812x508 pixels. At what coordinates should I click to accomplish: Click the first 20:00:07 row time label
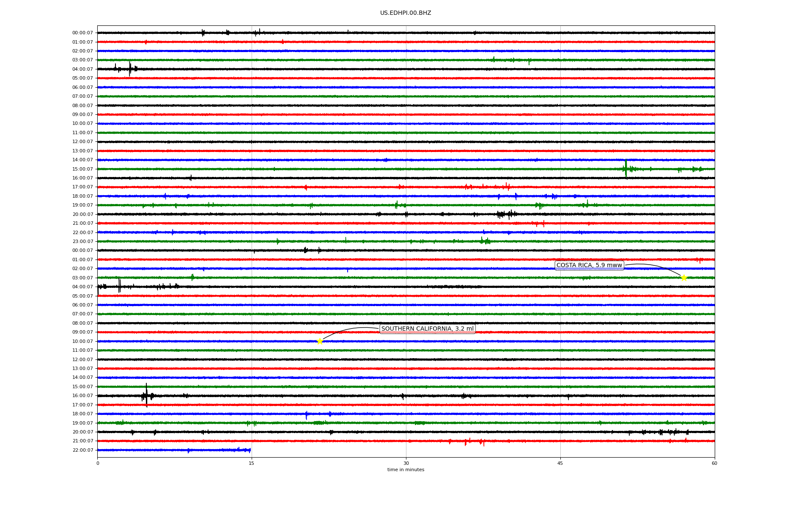point(82,214)
